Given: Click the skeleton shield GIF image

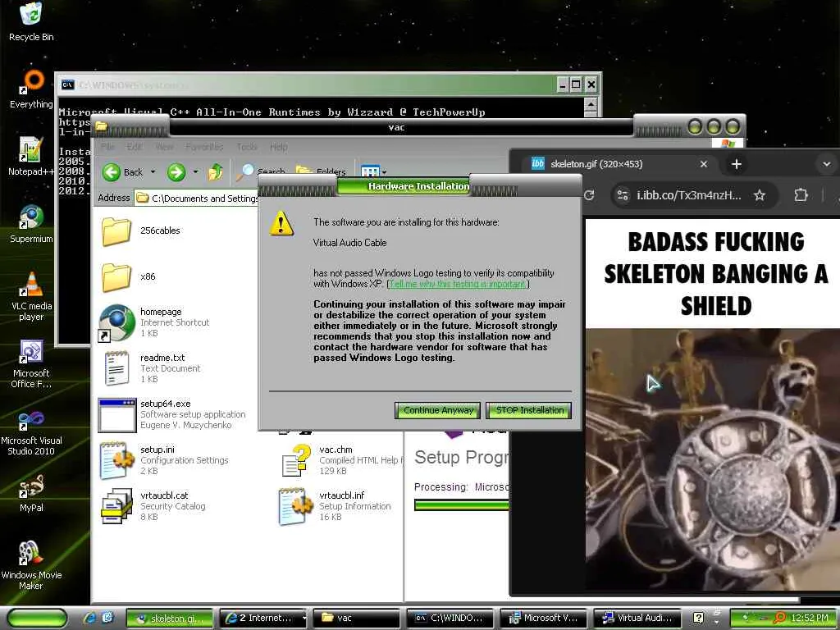Looking at the screenshot, I should pos(713,405).
